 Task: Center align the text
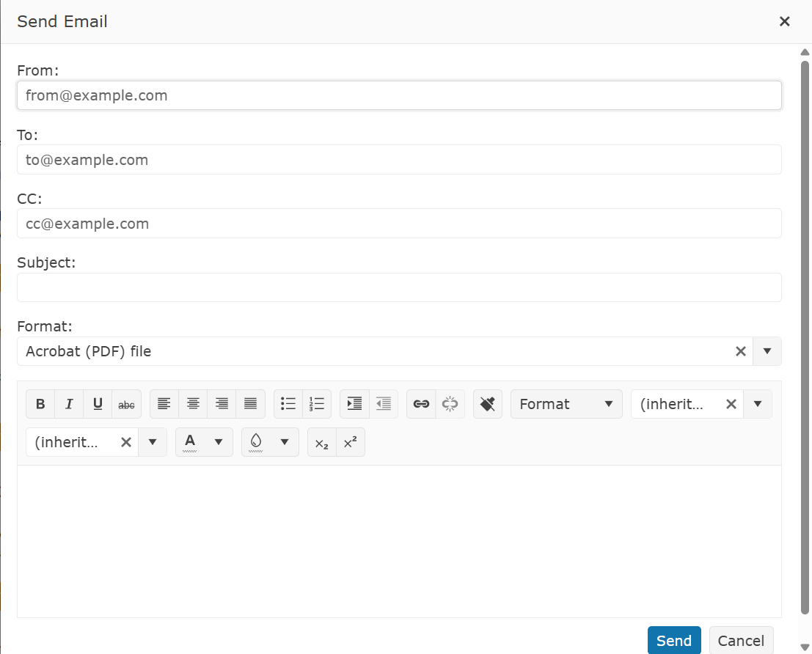[x=193, y=404]
